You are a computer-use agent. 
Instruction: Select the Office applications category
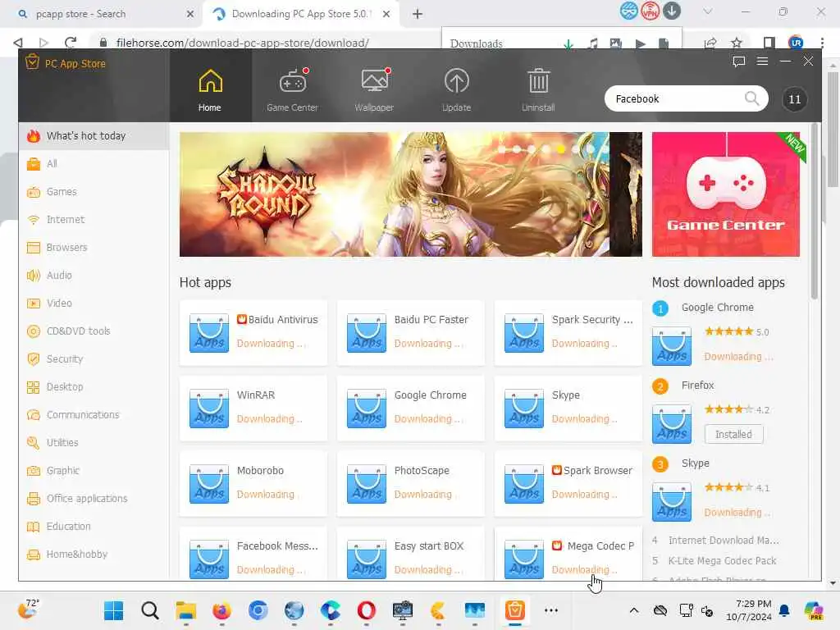click(94, 498)
